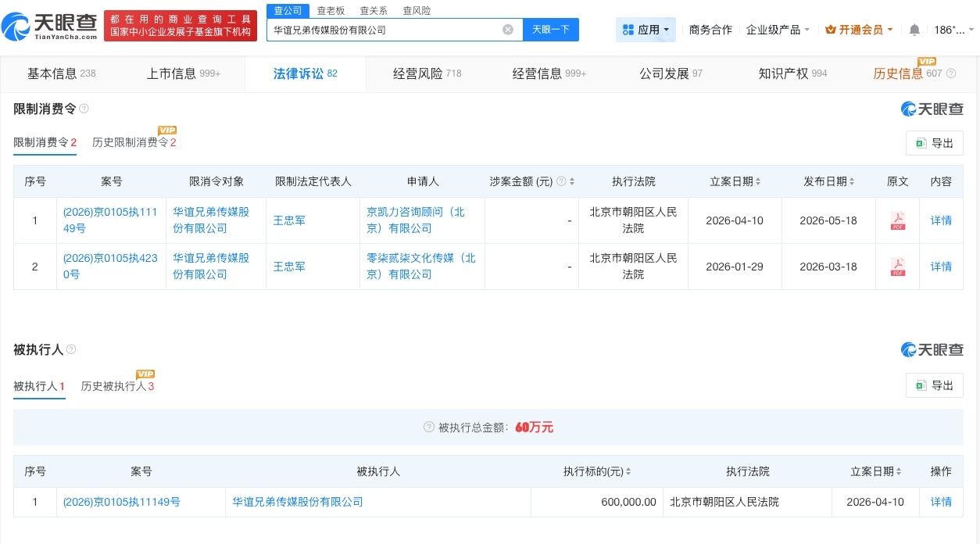Clear the company search box text
This screenshot has height=544, width=980.
[508, 30]
